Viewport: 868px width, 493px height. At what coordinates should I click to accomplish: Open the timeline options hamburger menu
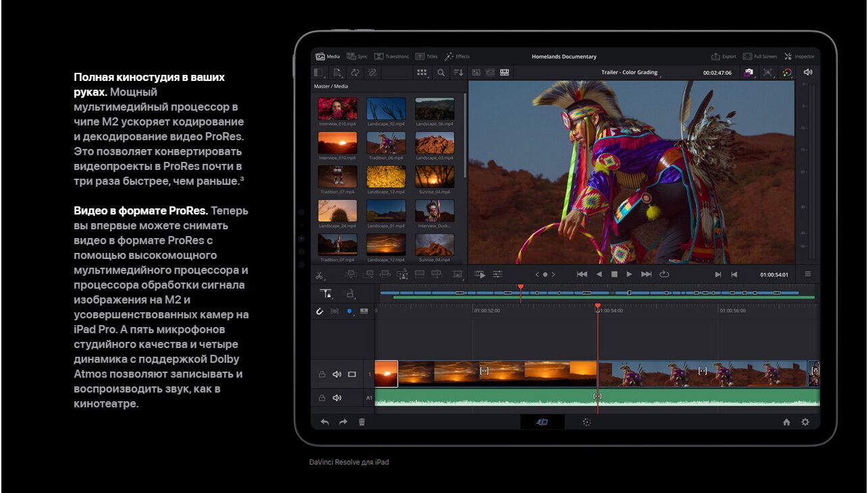[808, 274]
